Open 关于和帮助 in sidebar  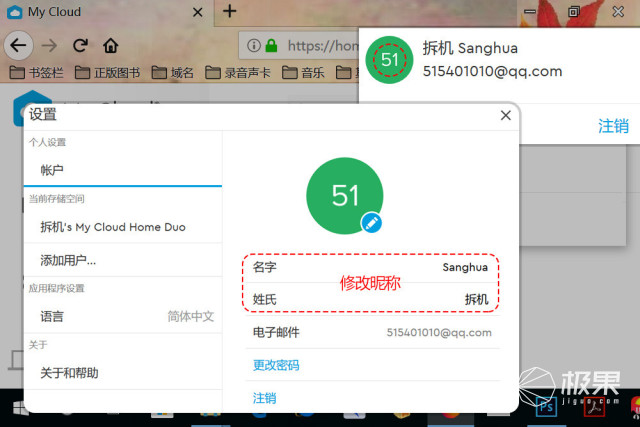coord(123,373)
